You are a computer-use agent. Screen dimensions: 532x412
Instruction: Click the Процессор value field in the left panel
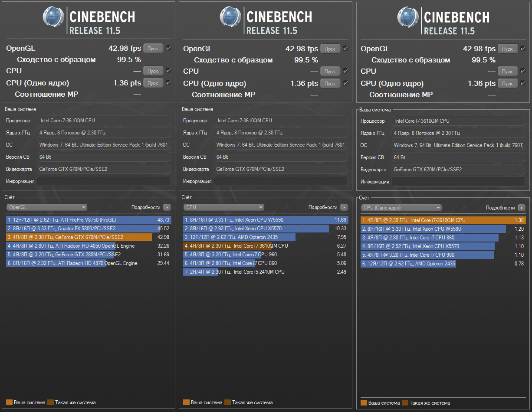click(104, 121)
